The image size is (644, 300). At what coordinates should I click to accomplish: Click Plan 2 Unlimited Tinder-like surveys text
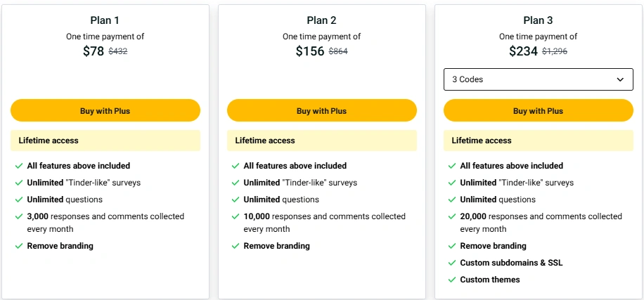[x=300, y=183]
